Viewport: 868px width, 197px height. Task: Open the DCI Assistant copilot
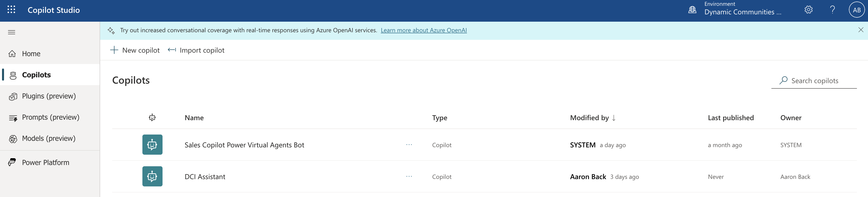coord(205,177)
